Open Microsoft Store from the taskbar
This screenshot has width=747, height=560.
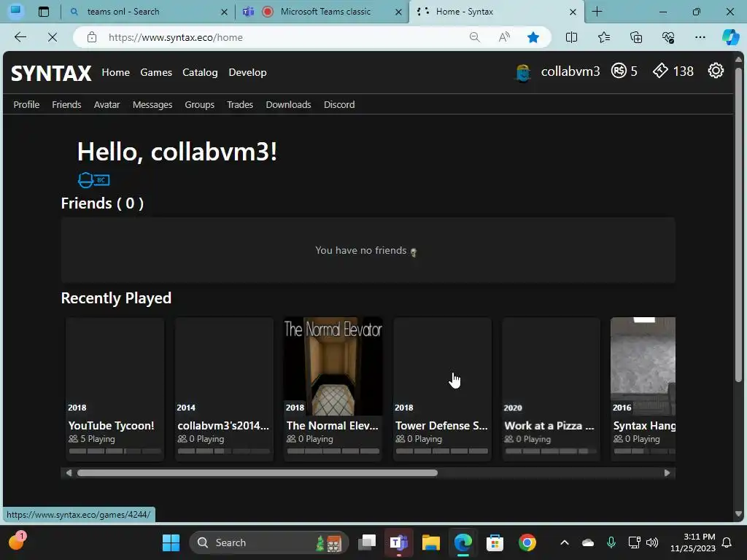pyautogui.click(x=495, y=542)
